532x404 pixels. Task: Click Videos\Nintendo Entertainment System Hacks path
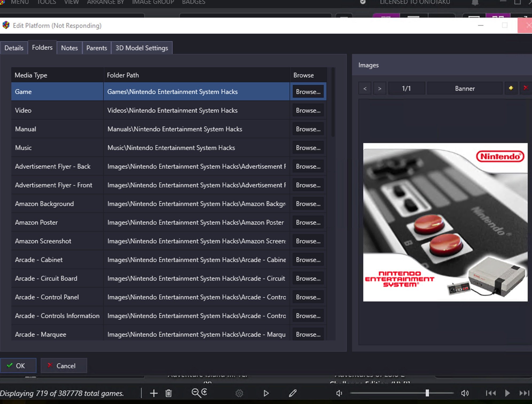173,110
